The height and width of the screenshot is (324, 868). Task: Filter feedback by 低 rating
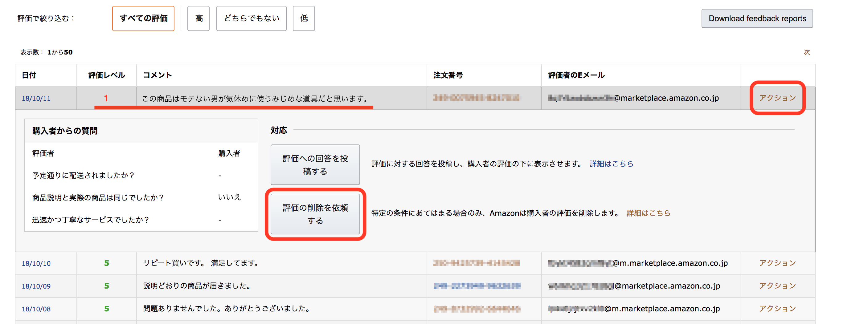coord(304,18)
